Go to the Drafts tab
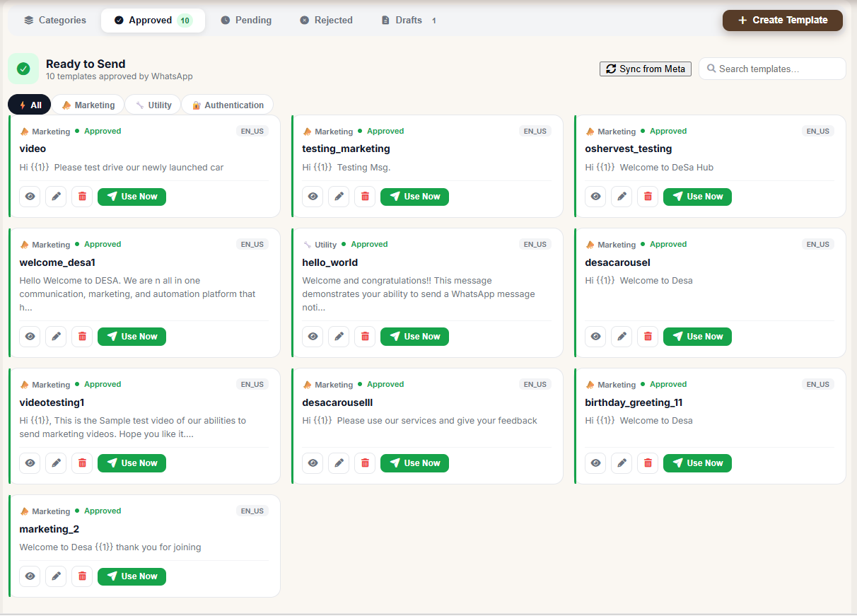This screenshot has height=616, width=857. pyautogui.click(x=408, y=21)
